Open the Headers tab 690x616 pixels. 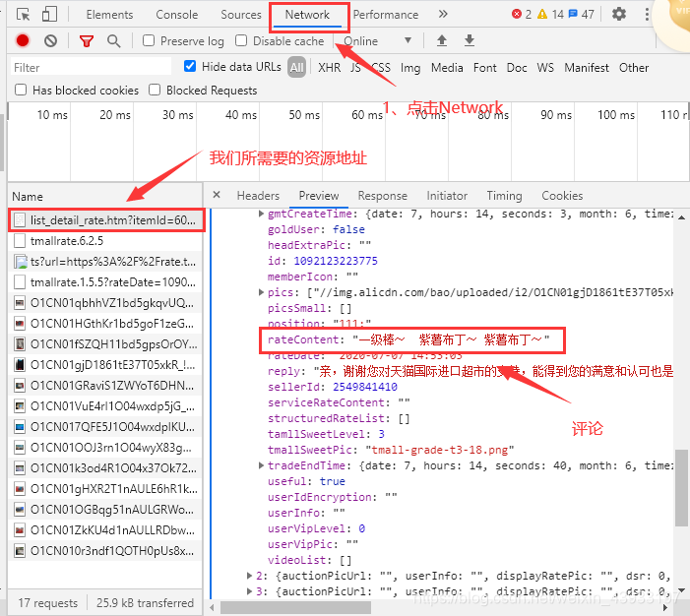tap(258, 196)
